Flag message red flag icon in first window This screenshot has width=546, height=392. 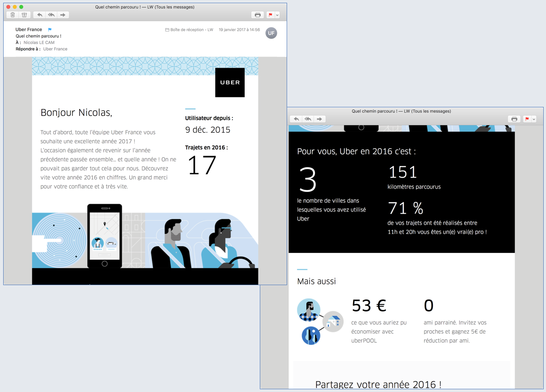pos(270,15)
